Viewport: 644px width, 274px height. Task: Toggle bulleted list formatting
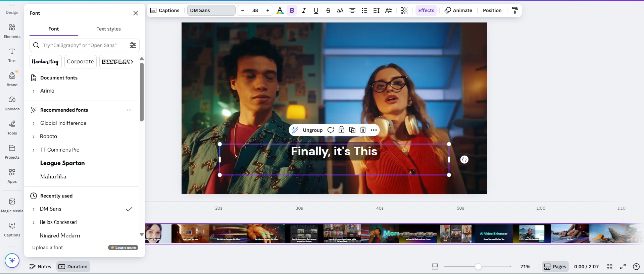[364, 10]
